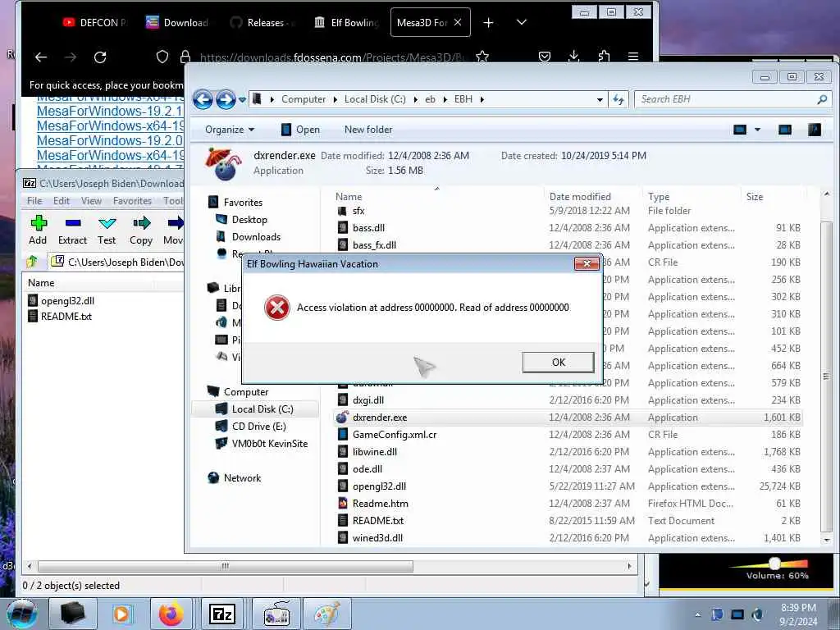Open the Firefox list all tabs dropdown

pos(521,22)
